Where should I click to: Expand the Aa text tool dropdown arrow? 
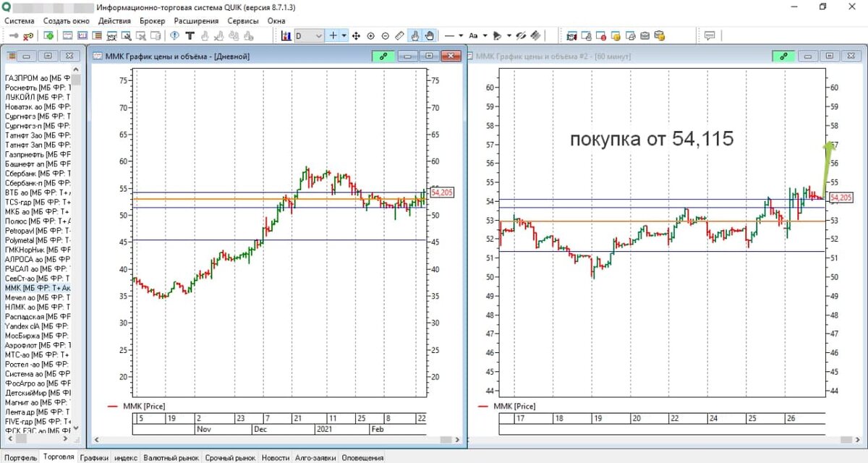click(x=485, y=35)
